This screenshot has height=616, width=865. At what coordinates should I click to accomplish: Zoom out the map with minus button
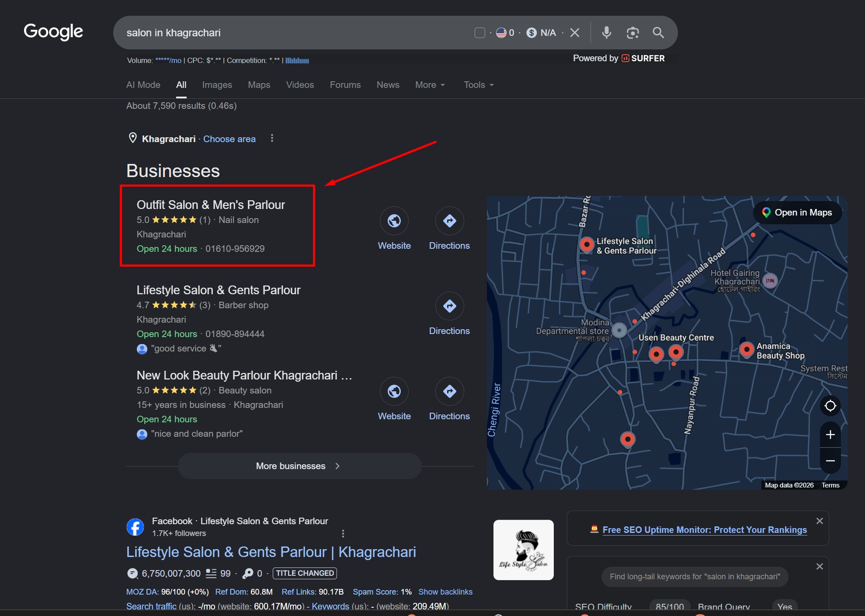click(830, 461)
